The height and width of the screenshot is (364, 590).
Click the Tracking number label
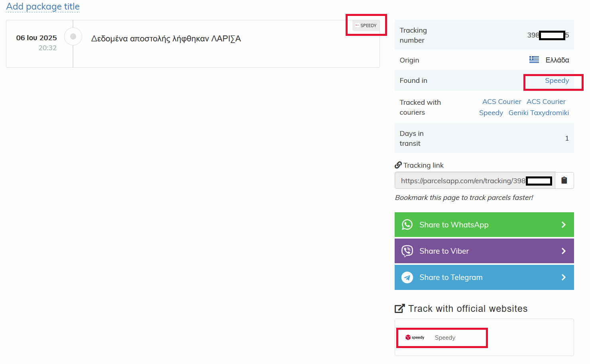point(413,35)
